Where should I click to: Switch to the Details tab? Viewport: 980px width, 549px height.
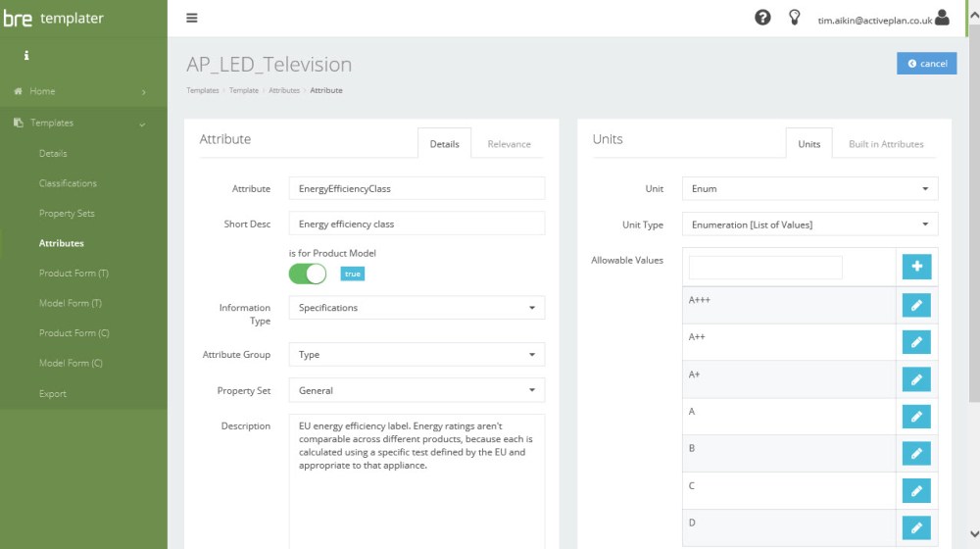[444, 144]
